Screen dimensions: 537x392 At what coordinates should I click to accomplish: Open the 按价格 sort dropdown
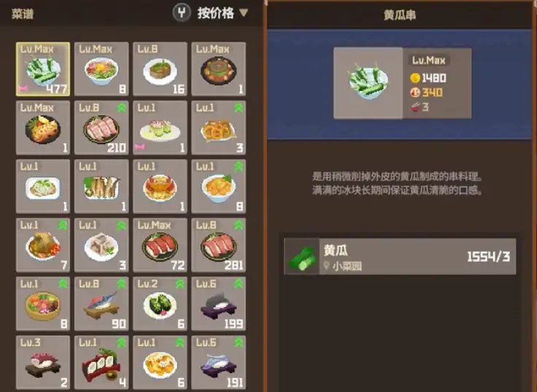coord(215,13)
